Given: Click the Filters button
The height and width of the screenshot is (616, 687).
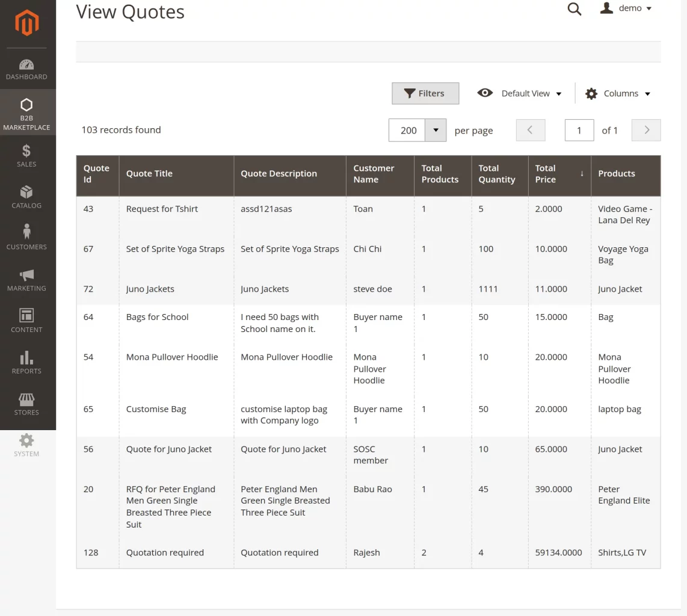Looking at the screenshot, I should point(425,93).
